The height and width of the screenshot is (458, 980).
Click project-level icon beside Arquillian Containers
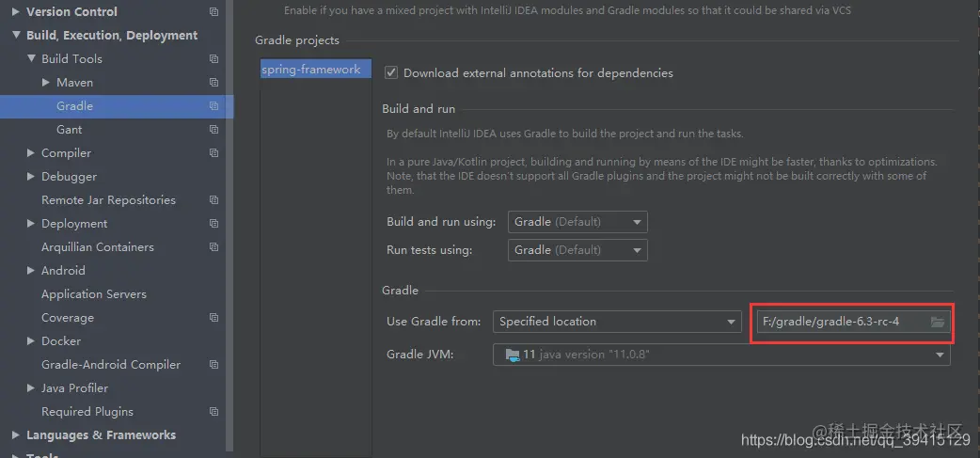coord(213,246)
